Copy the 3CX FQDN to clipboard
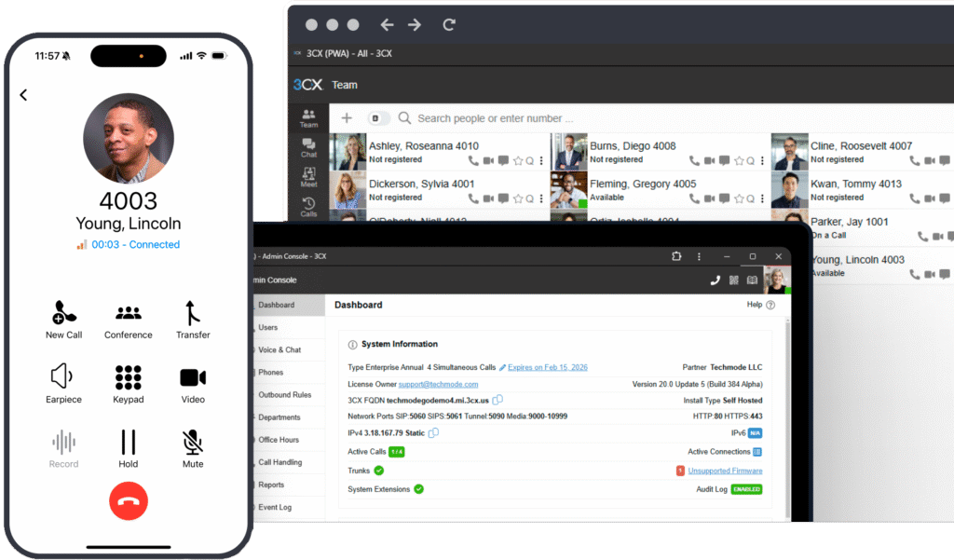 pyautogui.click(x=497, y=400)
